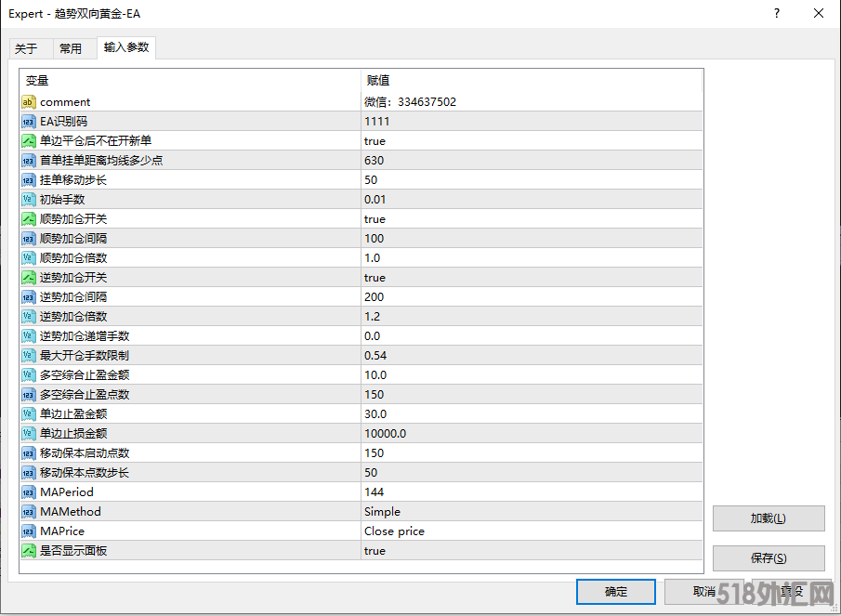841x616 pixels.
Task: Click the 123 integer icon beside EA识别码
Action: [29, 121]
